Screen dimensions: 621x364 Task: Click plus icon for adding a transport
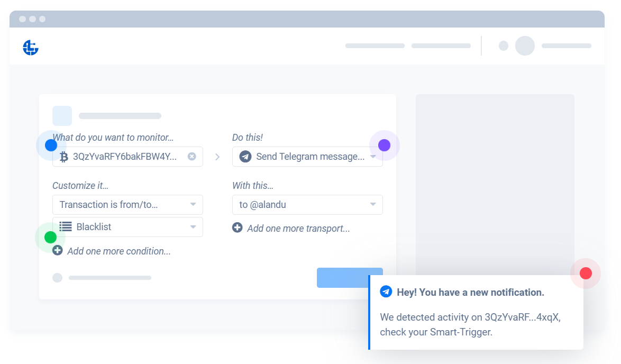coord(238,228)
